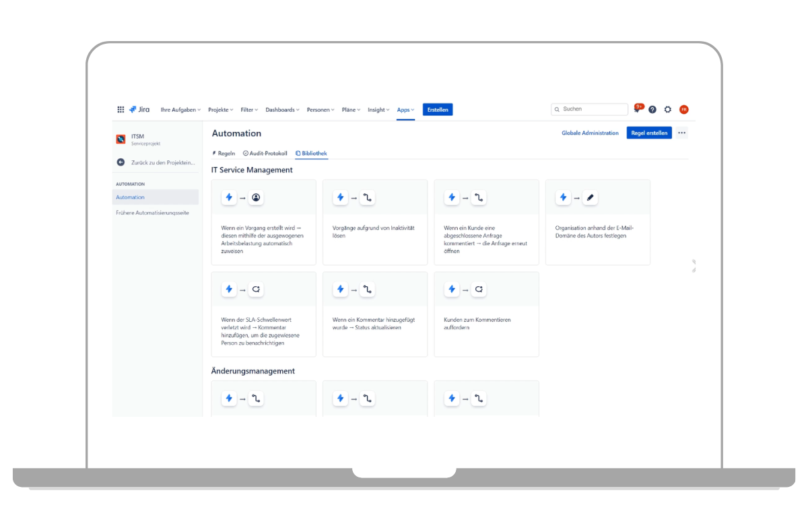Screen dimensions: 808x532
Task: Expand the Projekte dropdown menu
Action: (220, 110)
